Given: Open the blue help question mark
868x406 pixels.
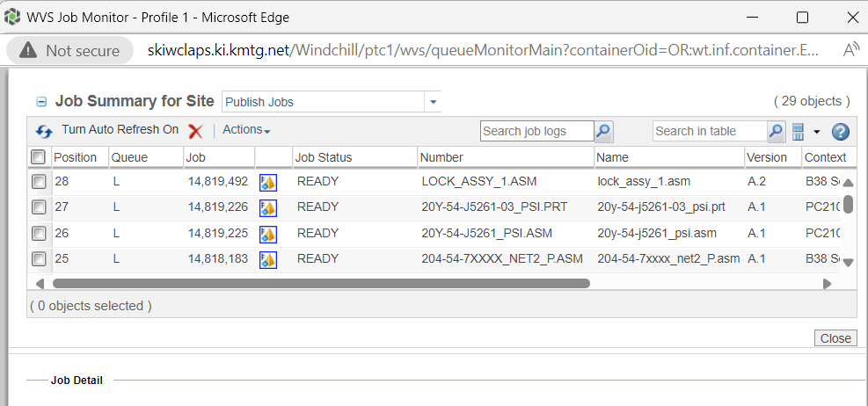Looking at the screenshot, I should click(x=840, y=132).
